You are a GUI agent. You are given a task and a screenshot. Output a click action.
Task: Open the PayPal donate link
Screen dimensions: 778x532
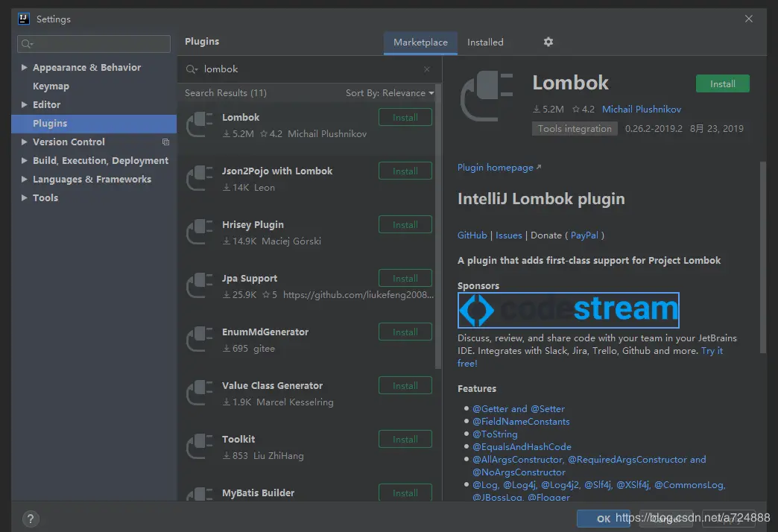coord(584,235)
